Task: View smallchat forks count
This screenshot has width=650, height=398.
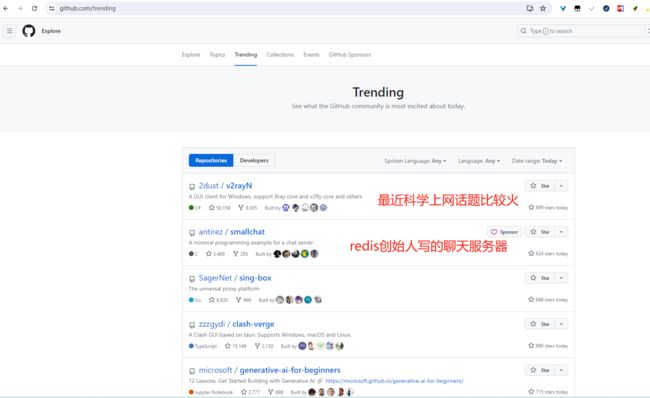Action: [x=240, y=254]
